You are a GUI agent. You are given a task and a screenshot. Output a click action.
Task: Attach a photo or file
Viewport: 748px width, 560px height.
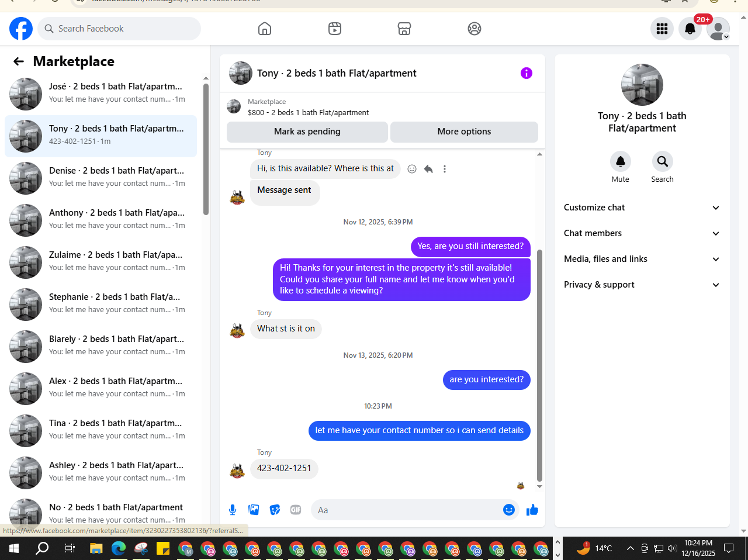[x=254, y=510]
